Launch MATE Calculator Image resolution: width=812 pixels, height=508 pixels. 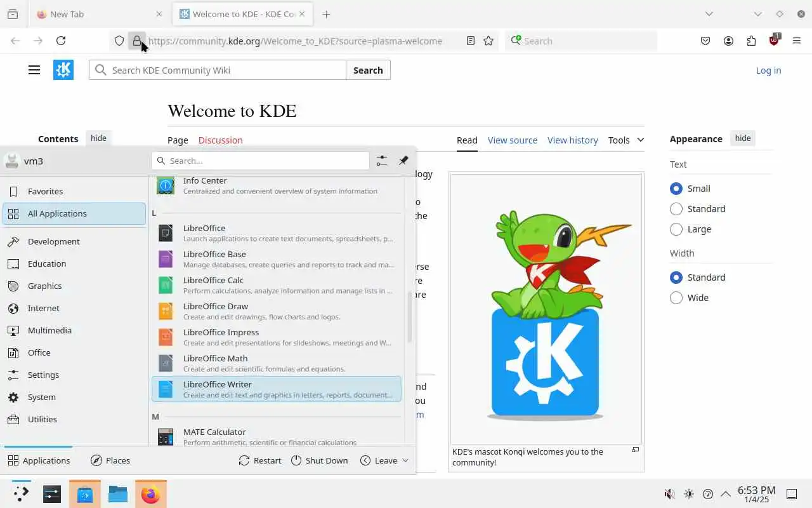[277, 436]
